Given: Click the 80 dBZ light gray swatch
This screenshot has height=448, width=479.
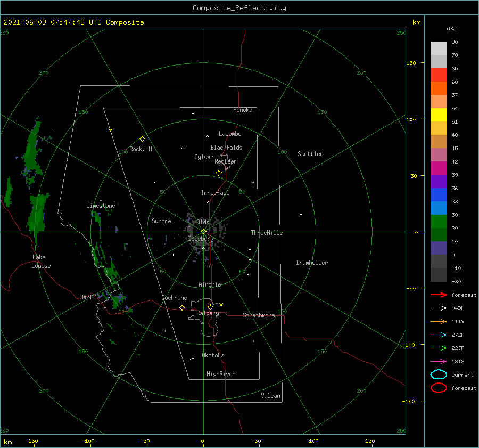Looking at the screenshot, I should [439, 48].
